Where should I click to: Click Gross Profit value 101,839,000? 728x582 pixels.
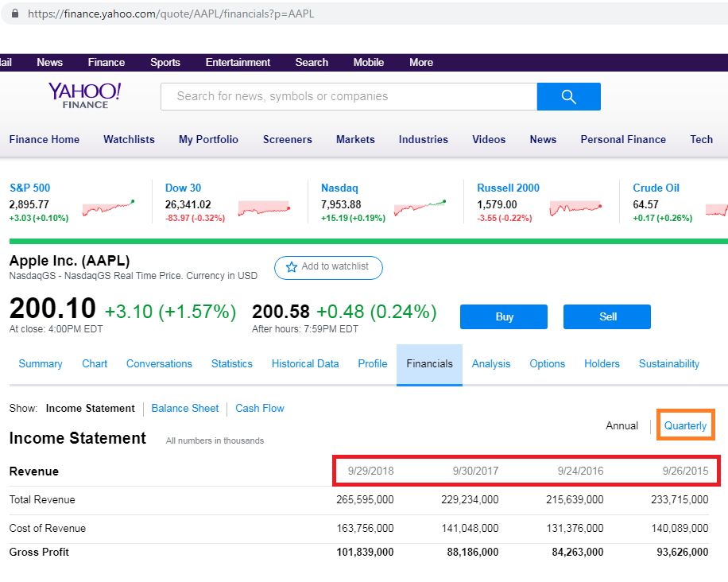click(365, 553)
